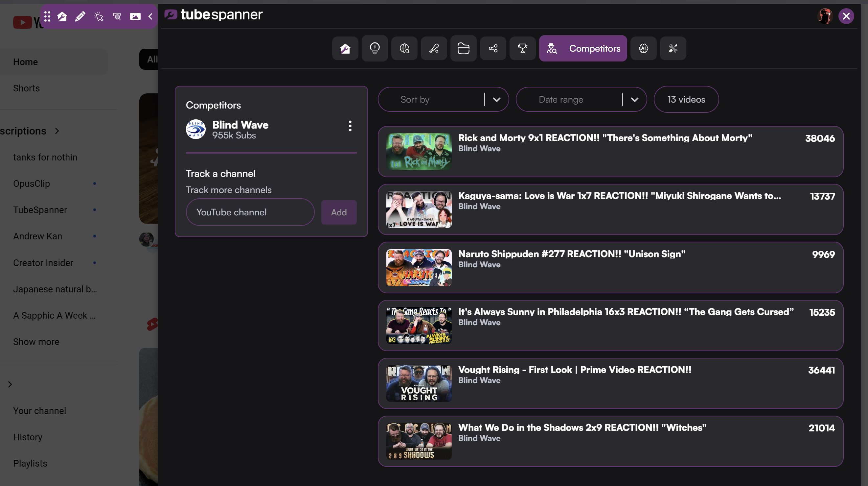Click the 15235 view count
This screenshot has width=868, height=486.
(822, 312)
